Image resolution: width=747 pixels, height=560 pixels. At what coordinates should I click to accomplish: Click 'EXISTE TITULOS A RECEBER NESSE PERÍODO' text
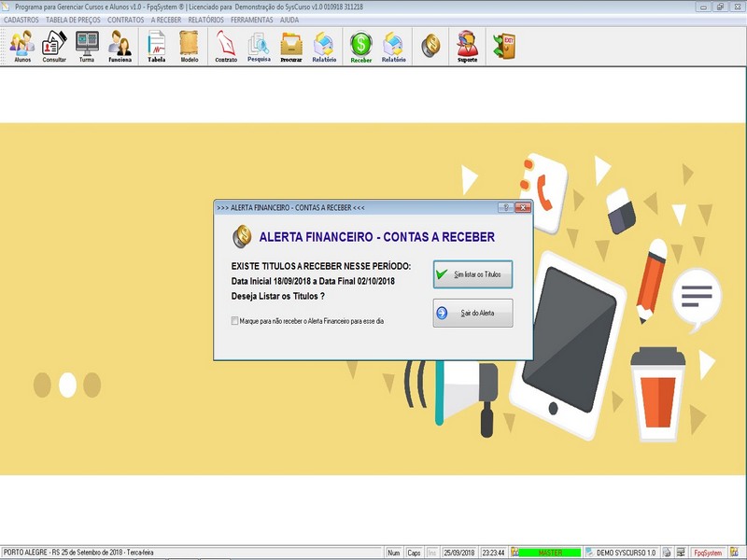pyautogui.click(x=320, y=266)
